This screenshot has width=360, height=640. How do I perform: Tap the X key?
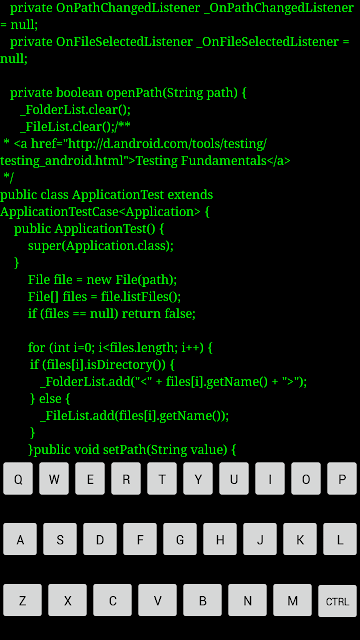click(x=67, y=600)
